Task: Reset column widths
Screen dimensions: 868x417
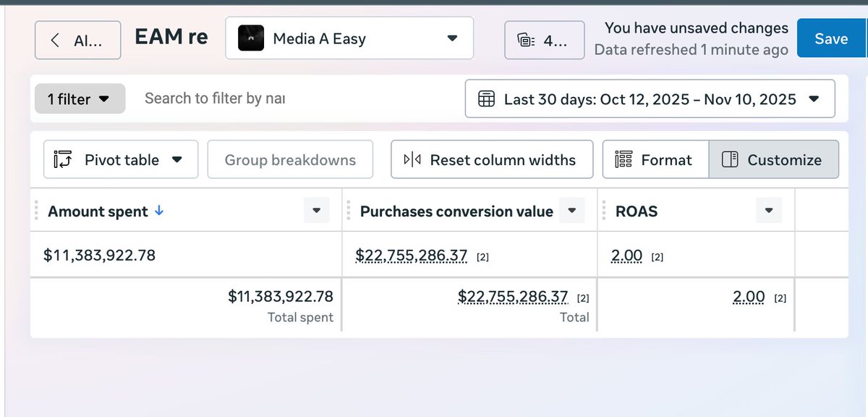Action: pos(492,160)
